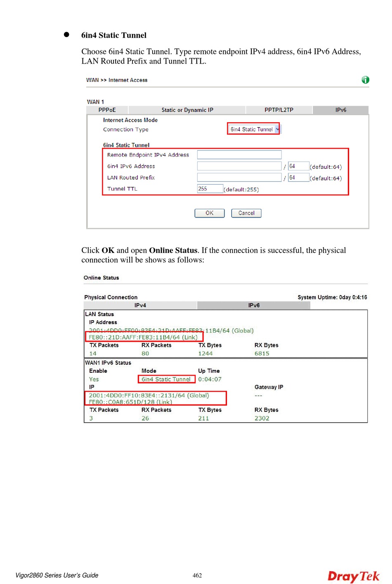This screenshot has height=584, width=392.
Task: Switch to the PPPoE tab
Action: click(107, 110)
